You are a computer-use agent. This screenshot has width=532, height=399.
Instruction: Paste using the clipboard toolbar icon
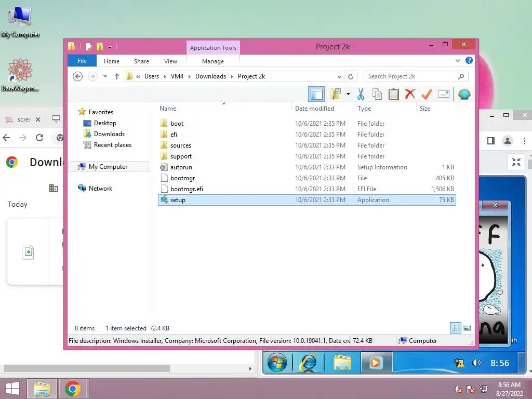394,94
